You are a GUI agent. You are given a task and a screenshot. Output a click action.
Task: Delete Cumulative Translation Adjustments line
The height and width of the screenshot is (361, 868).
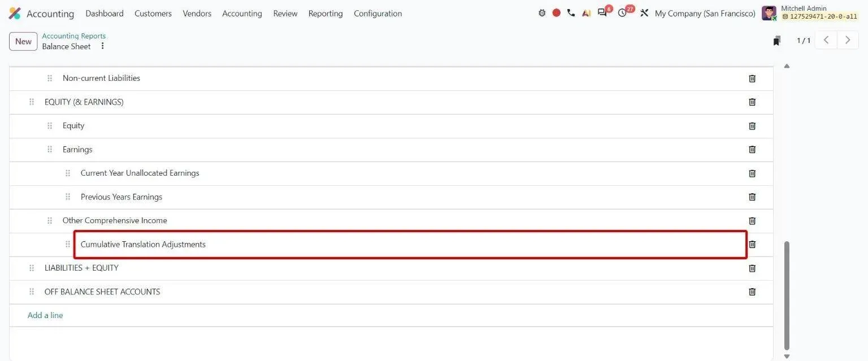click(x=752, y=245)
